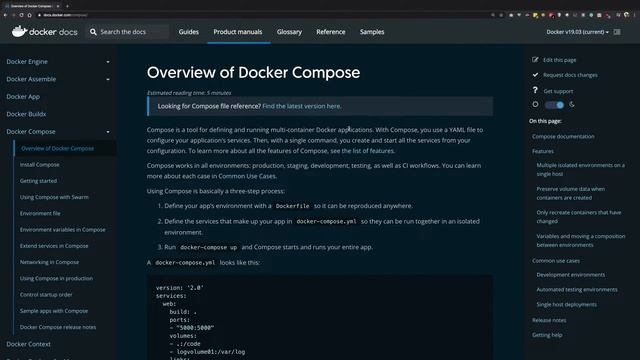Open the Guides menu
The width and height of the screenshot is (640, 360).
pos(189,32)
